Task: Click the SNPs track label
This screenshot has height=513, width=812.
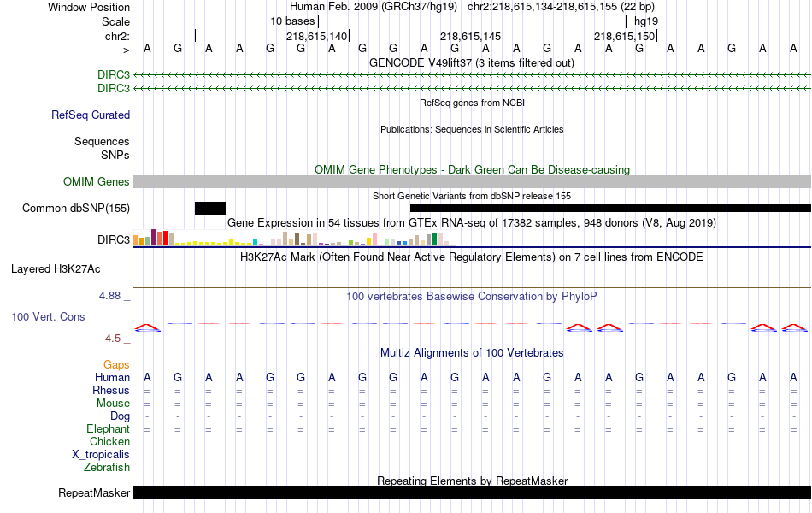Action: coord(115,155)
